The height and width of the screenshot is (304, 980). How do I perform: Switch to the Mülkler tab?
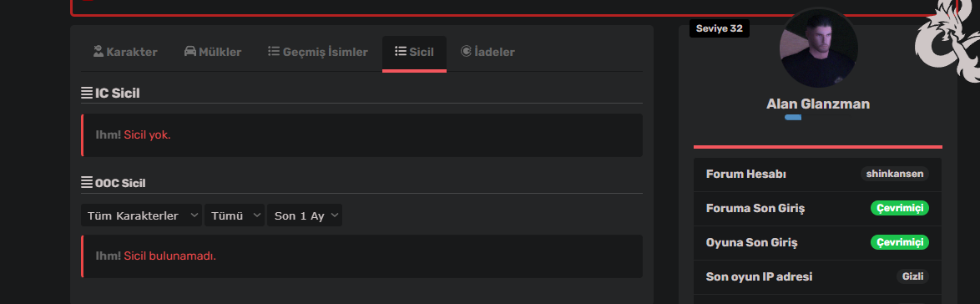point(213,52)
